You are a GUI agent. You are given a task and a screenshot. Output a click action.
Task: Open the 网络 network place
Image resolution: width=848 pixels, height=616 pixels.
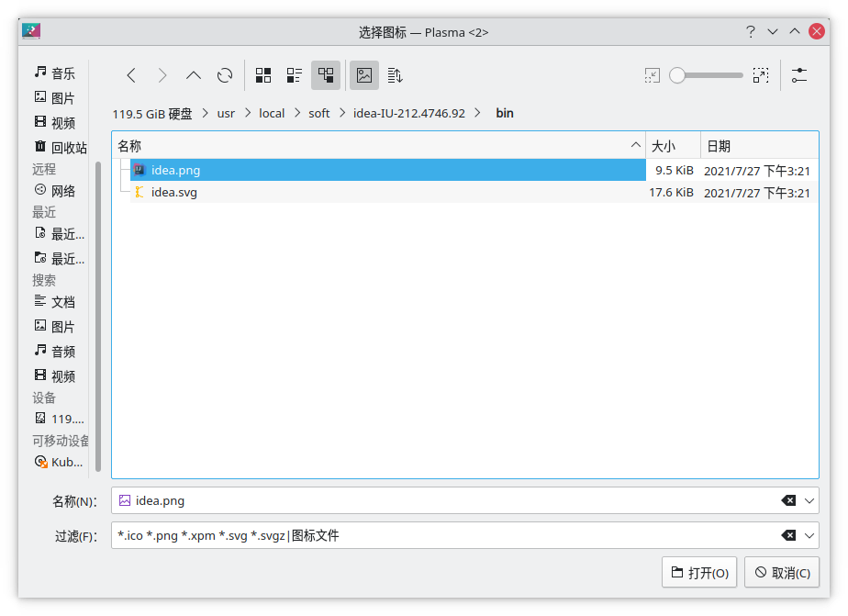point(55,191)
